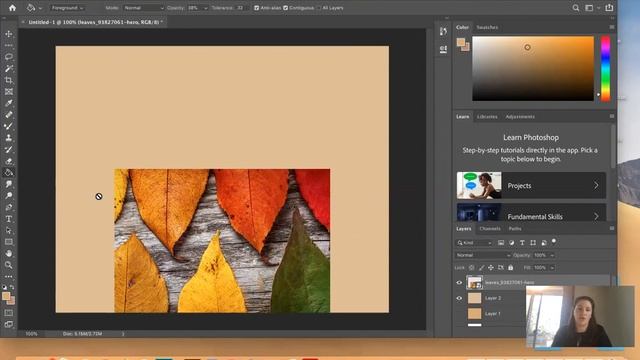Select the History Brush tool
Image resolution: width=640 pixels, height=360 pixels.
(x=9, y=149)
